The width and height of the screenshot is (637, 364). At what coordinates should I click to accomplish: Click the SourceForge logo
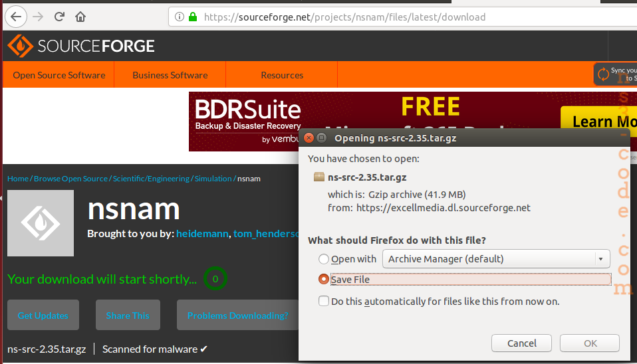click(x=81, y=46)
